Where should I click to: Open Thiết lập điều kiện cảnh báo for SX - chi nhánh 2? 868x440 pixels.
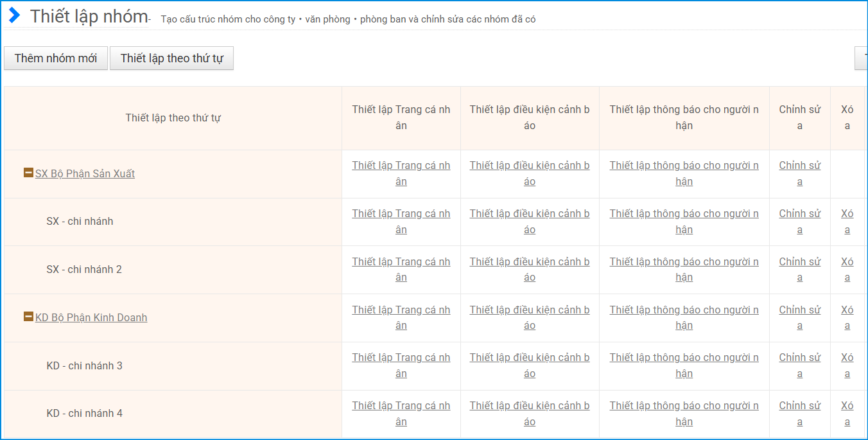(x=529, y=269)
